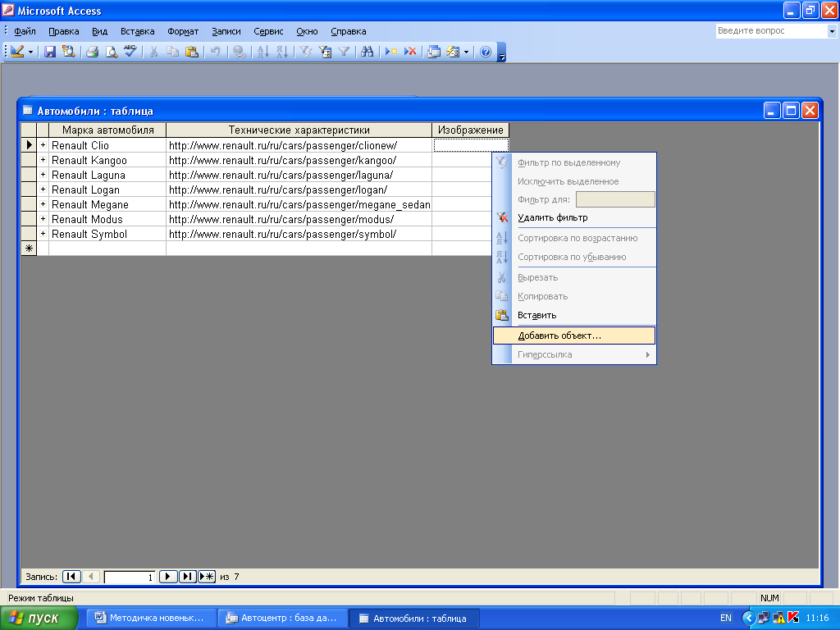The height and width of the screenshot is (630, 840).
Task: Expand subdatasheet for Renault Laguna
Action: (x=43, y=175)
